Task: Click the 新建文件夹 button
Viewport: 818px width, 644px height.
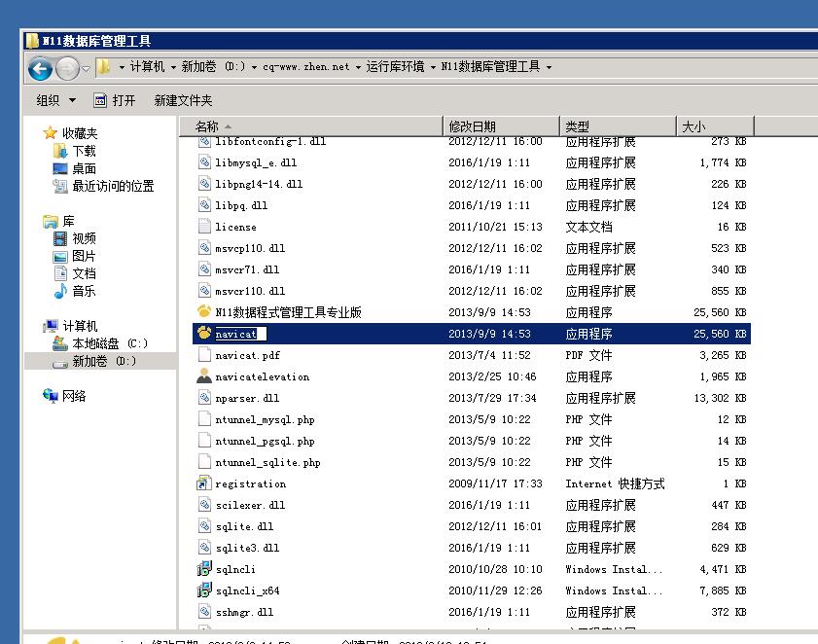Action: [x=183, y=100]
